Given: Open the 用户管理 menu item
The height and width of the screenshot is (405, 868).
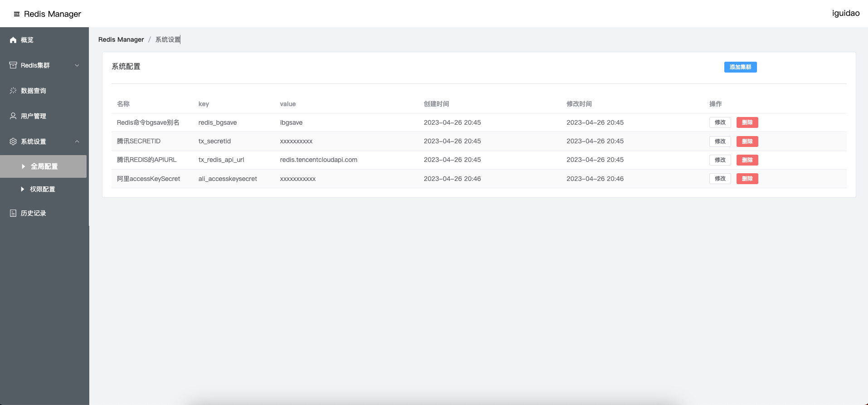Looking at the screenshot, I should click(44, 116).
